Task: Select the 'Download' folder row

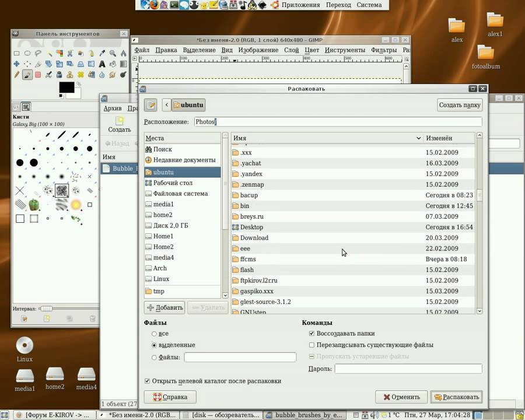Action: click(x=353, y=238)
